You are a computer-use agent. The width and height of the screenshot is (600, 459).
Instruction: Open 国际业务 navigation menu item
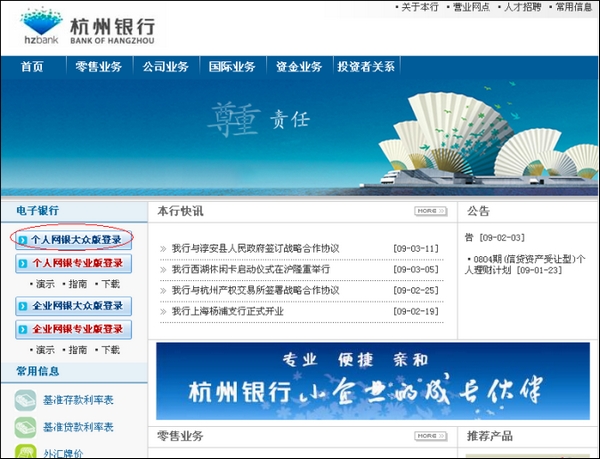pos(232,67)
